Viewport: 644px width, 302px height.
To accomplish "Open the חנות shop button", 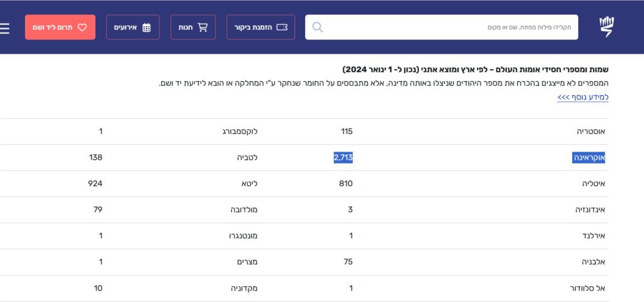I will [193, 27].
